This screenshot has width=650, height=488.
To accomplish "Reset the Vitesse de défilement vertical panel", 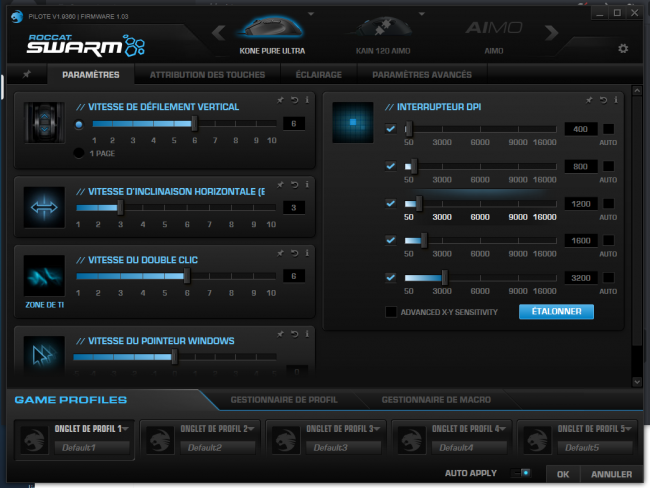I will (294, 100).
